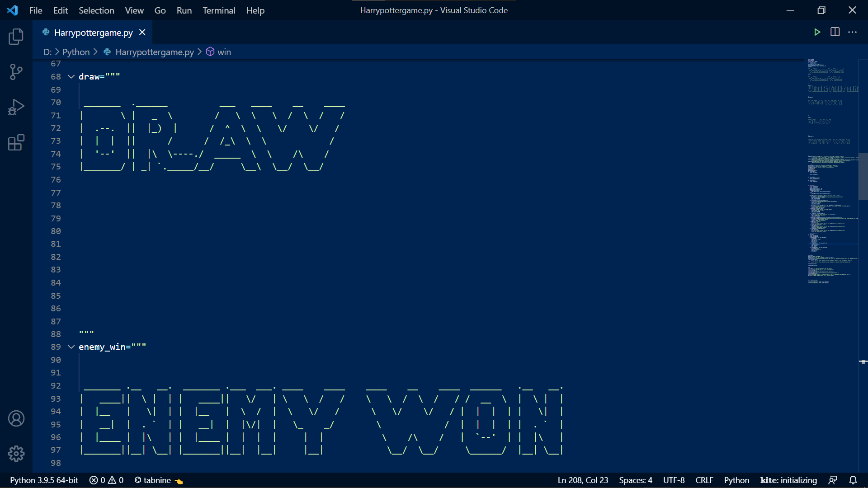
Task: Run Python file with play button
Action: [817, 32]
